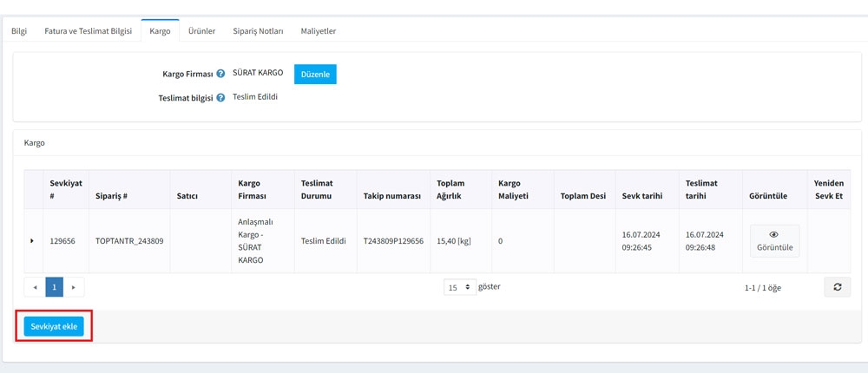Click the eye Görüntüle button for shipment 129656
This screenshot has height=373, width=868.
tap(773, 240)
